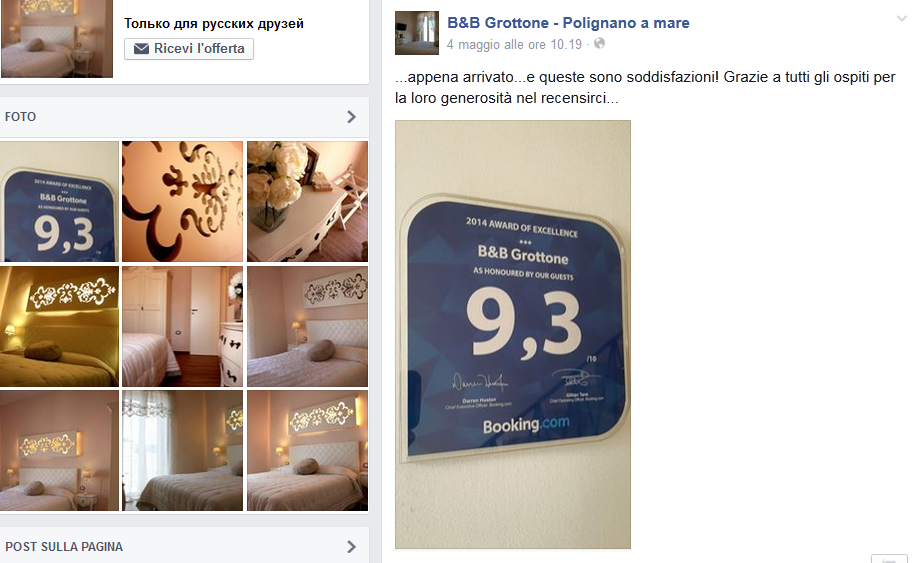Screen dimensions: 912x563
Task: Open the post options chevron at top right
Action: (x=902, y=19)
